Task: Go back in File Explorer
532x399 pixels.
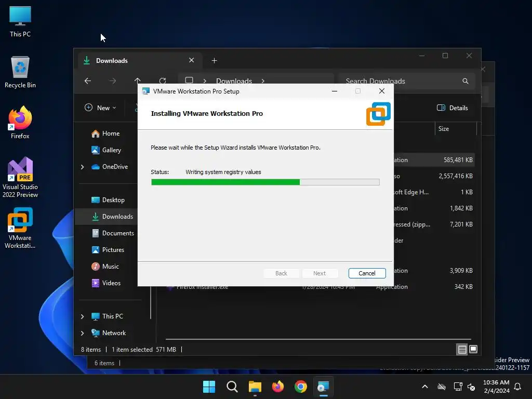Action: (x=87, y=81)
